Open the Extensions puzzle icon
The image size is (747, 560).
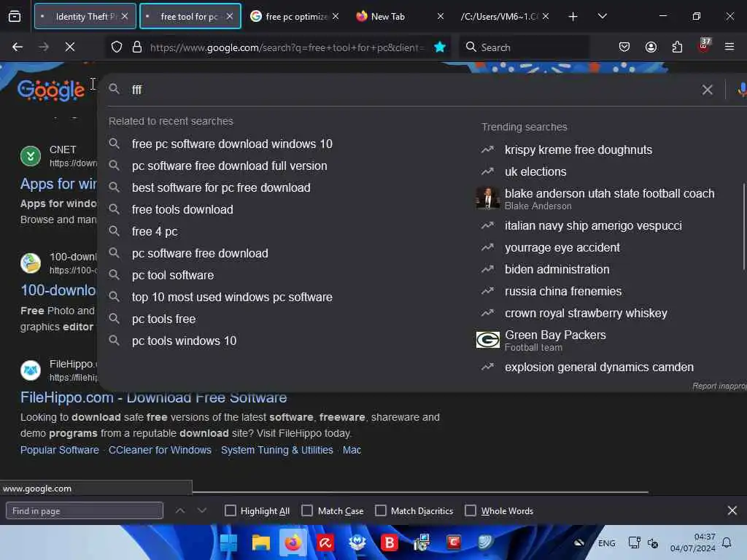click(677, 47)
